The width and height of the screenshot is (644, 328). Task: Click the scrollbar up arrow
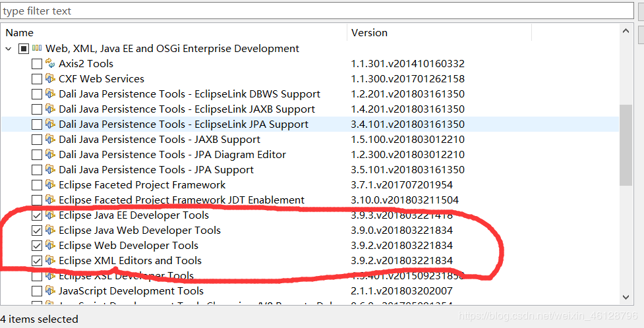[626, 31]
